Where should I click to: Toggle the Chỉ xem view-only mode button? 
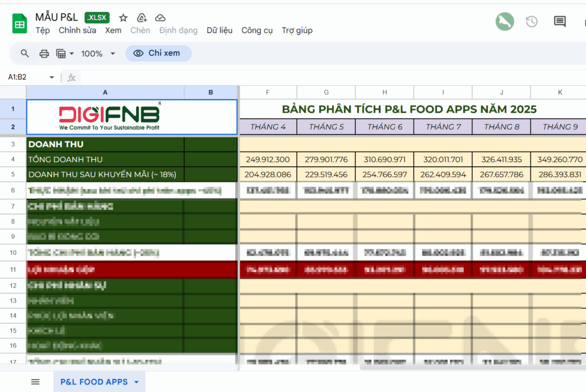click(x=159, y=53)
